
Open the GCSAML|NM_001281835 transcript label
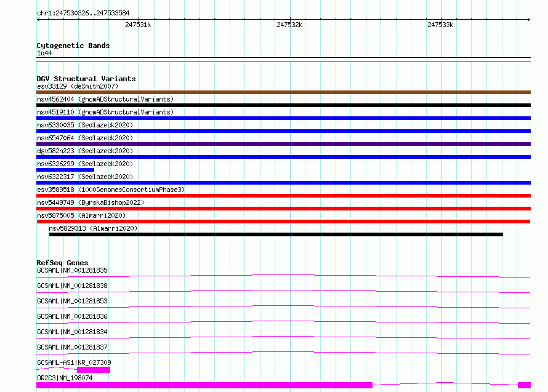coord(72,270)
